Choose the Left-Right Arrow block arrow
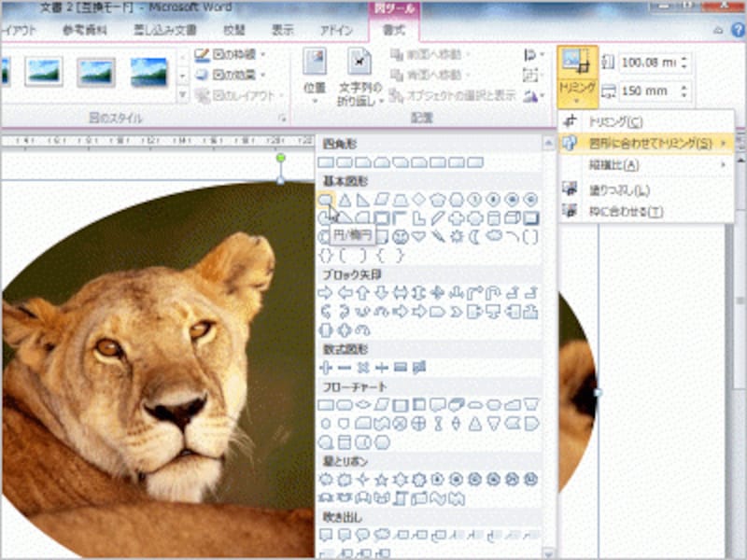Image resolution: width=747 pixels, height=560 pixels. coord(401,293)
